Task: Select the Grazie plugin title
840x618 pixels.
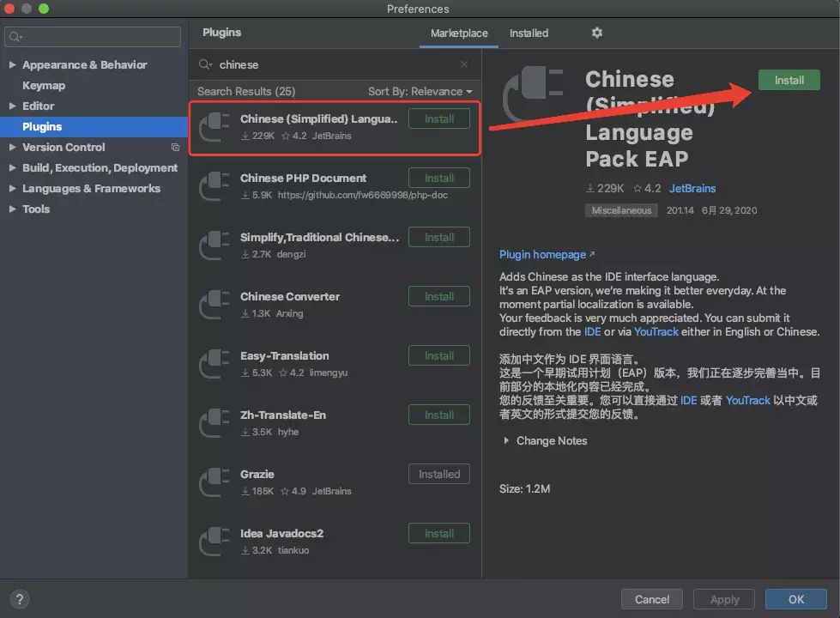Action: pos(257,475)
